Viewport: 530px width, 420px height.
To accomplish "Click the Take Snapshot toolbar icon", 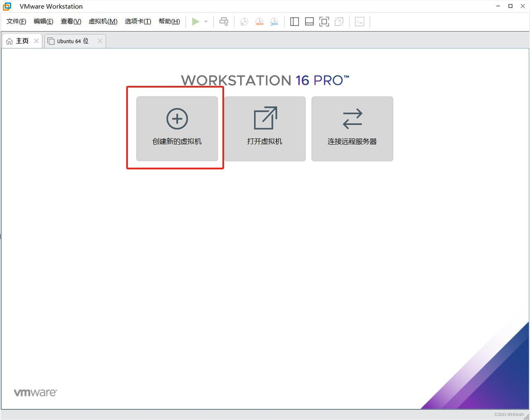I will pos(244,22).
